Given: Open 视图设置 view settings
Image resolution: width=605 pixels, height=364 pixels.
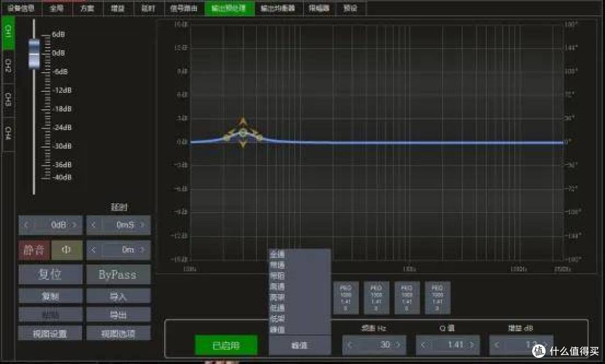Looking at the screenshot, I should (50, 333).
